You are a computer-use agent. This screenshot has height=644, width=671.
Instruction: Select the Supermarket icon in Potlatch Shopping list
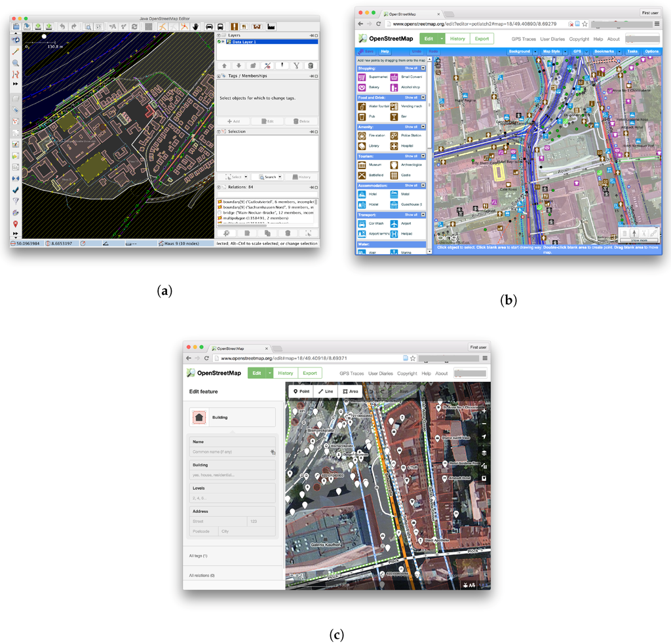click(362, 77)
